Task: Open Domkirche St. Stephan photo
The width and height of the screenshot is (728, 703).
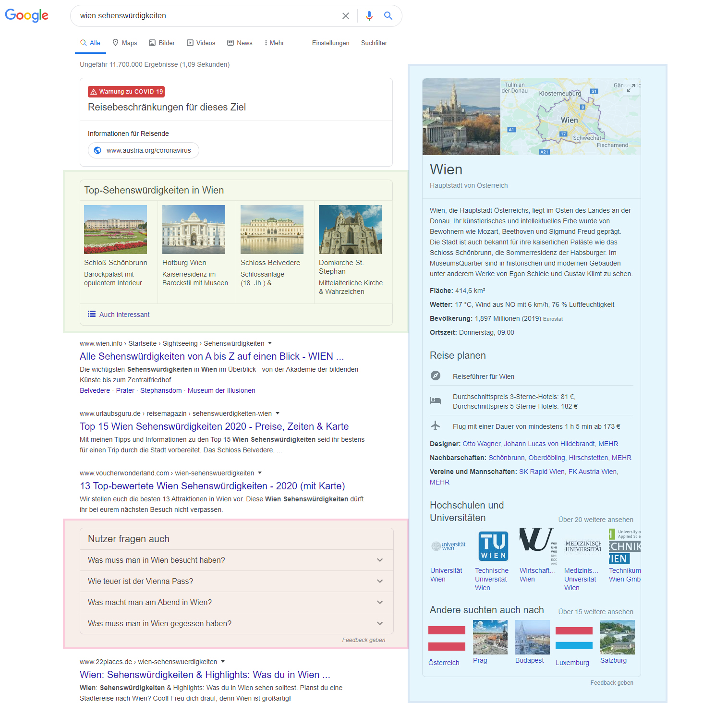Action: (350, 230)
